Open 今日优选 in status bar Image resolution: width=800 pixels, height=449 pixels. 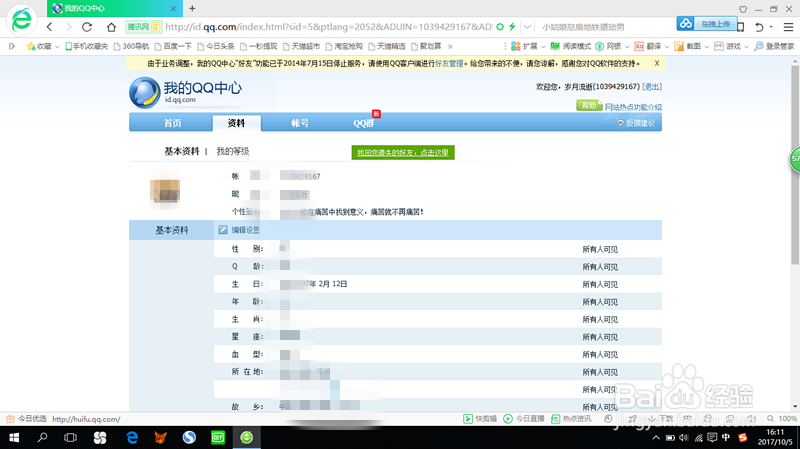(27, 419)
